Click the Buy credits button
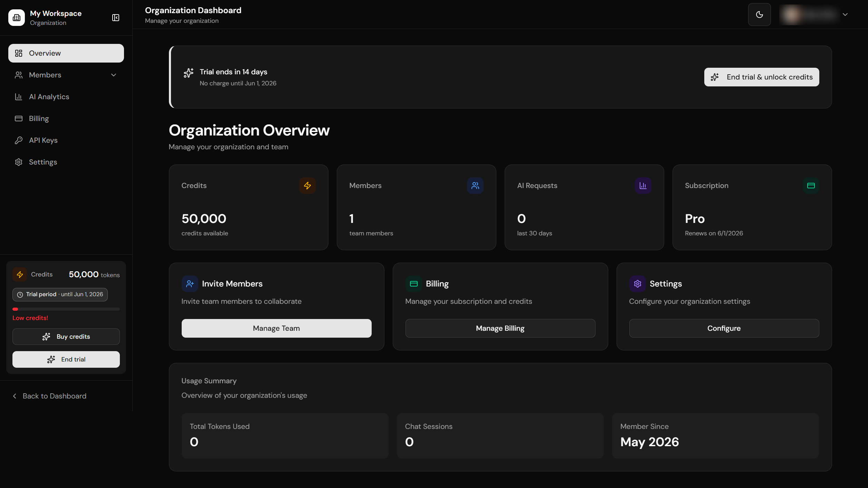 point(66,337)
